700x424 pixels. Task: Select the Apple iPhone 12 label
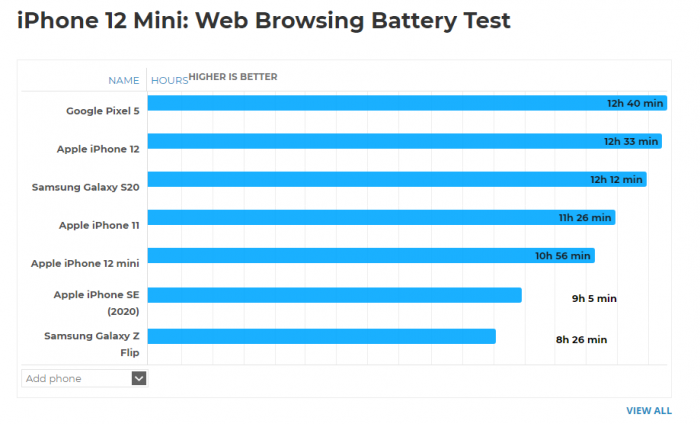click(x=98, y=148)
